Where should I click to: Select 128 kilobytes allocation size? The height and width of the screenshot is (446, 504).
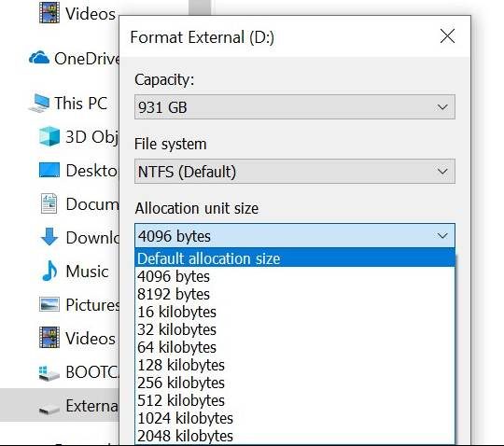pyautogui.click(x=294, y=365)
